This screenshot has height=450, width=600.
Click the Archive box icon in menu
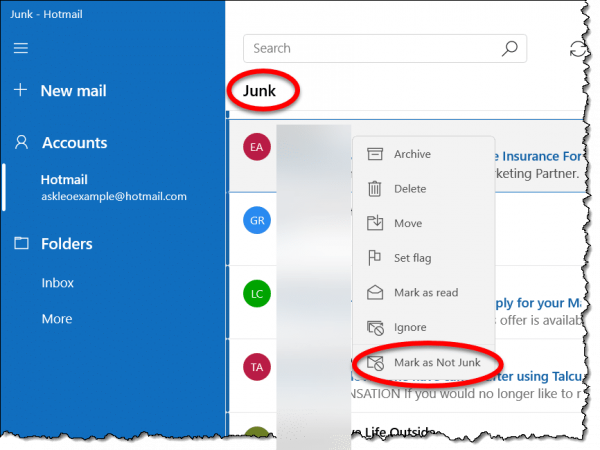(x=375, y=154)
